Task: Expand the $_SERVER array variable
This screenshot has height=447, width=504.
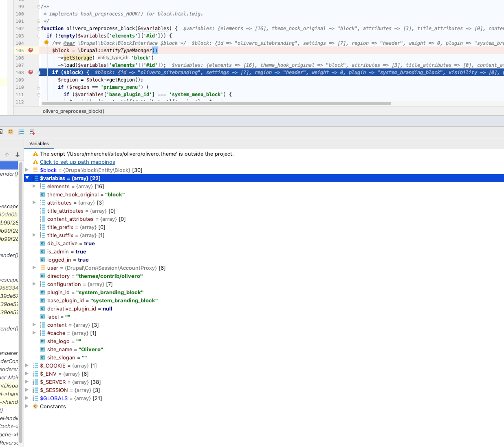Action: point(27,382)
